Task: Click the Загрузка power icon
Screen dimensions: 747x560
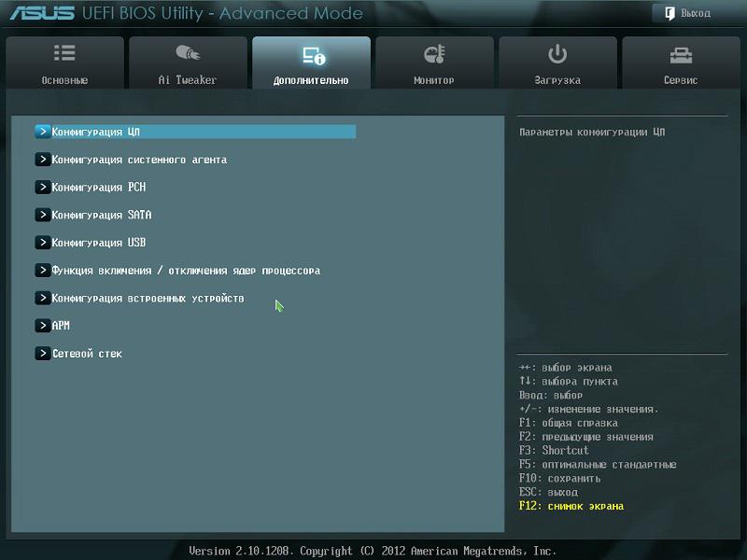Action: (557, 54)
